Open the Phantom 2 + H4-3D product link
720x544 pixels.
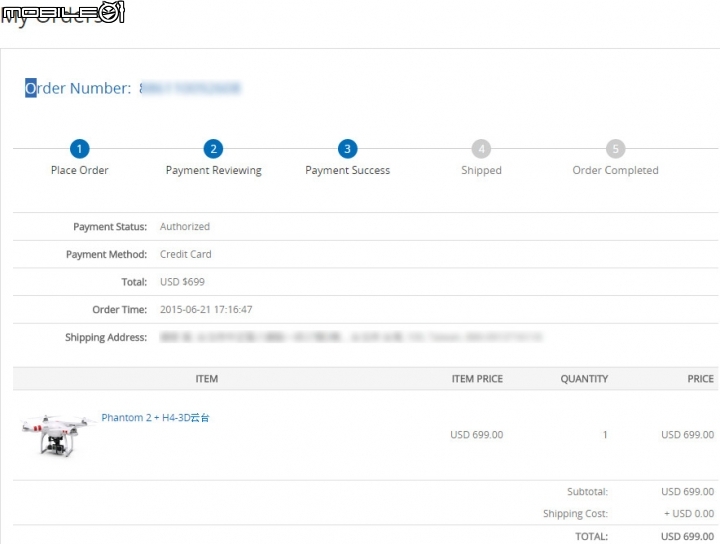155,418
